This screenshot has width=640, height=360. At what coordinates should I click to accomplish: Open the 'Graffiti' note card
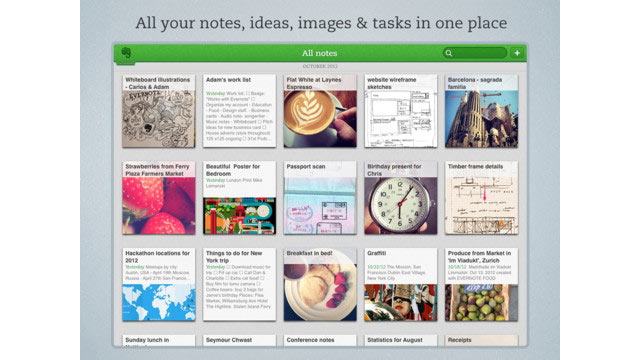click(x=401, y=284)
